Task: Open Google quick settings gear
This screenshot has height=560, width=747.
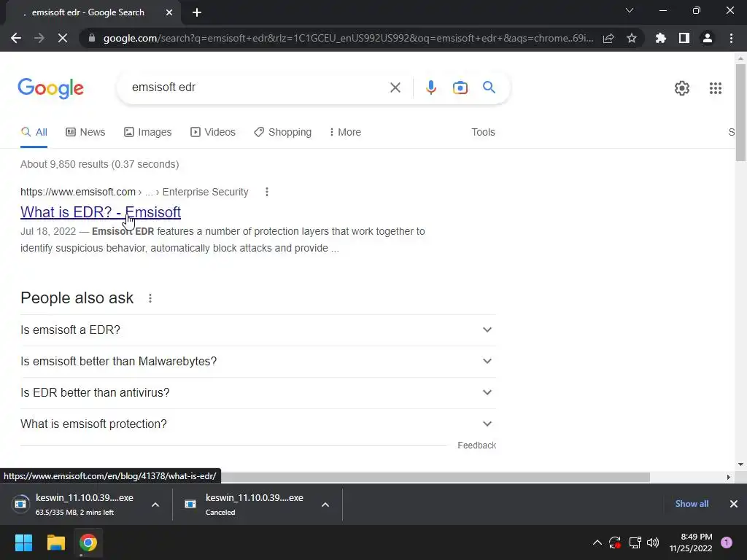Action: (682, 88)
